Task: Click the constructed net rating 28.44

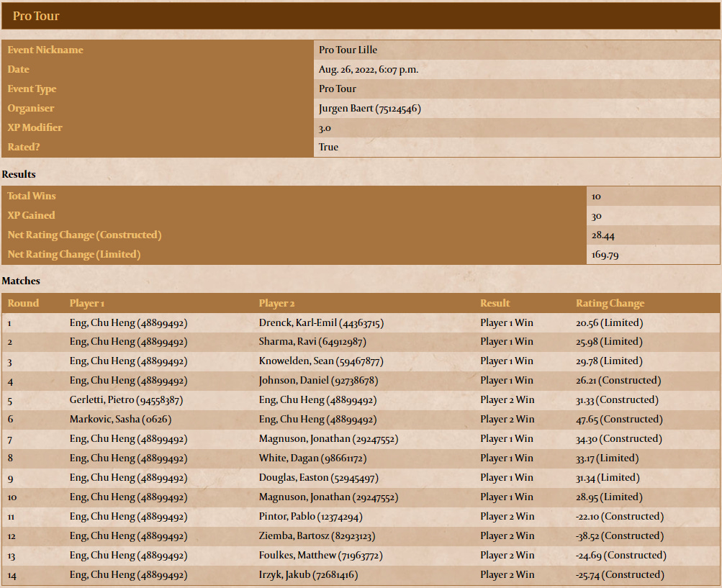Action: pos(603,235)
